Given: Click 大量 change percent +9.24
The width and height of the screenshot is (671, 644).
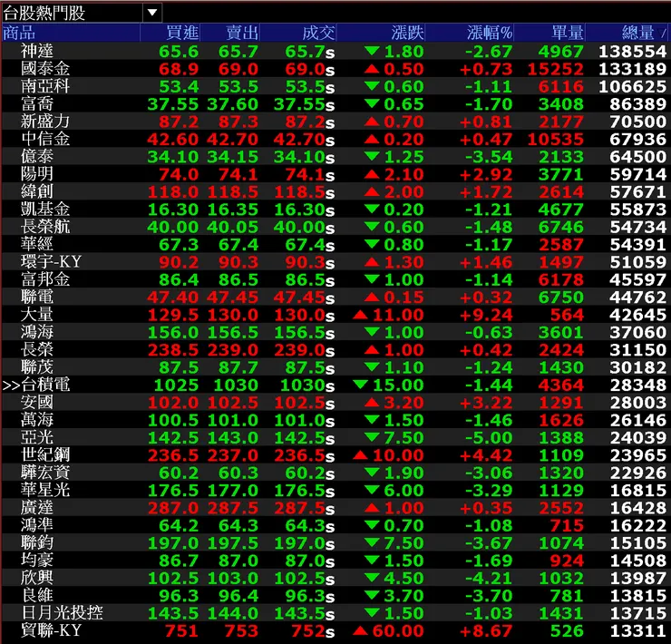Looking at the screenshot, I should coord(486,315).
